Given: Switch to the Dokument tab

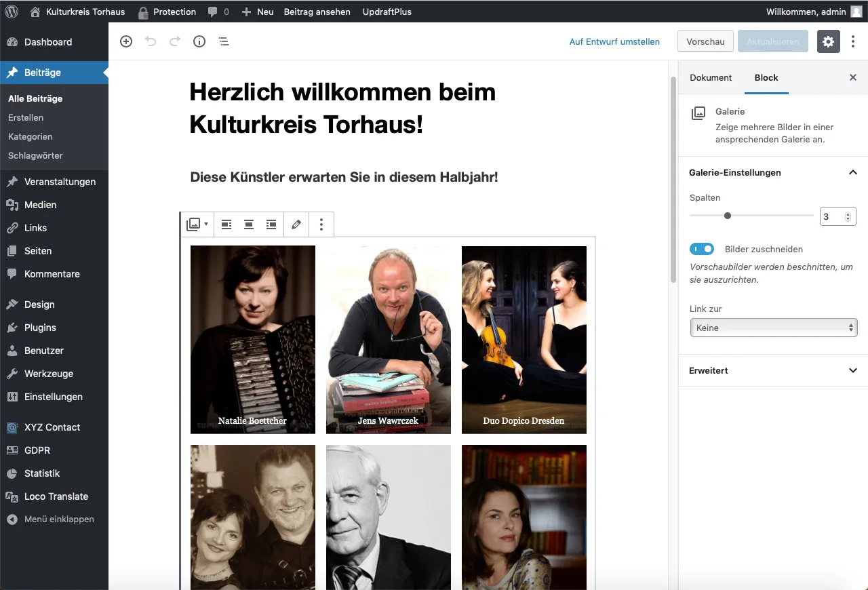Looking at the screenshot, I should click(x=711, y=77).
